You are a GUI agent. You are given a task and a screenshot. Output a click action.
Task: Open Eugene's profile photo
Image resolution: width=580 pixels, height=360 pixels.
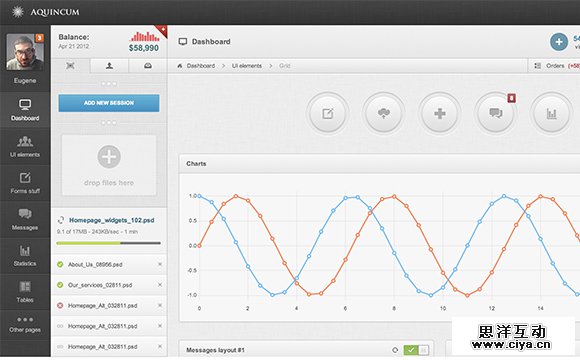coord(25,52)
